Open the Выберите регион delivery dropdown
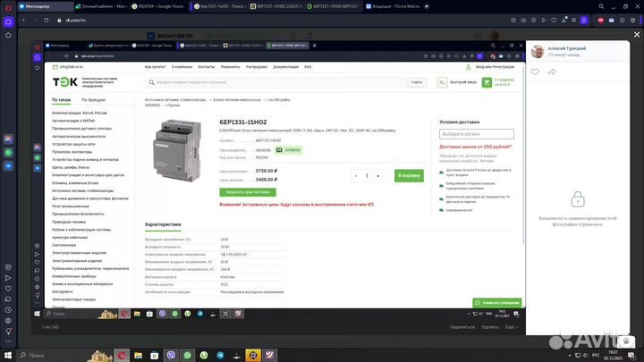 (477, 134)
